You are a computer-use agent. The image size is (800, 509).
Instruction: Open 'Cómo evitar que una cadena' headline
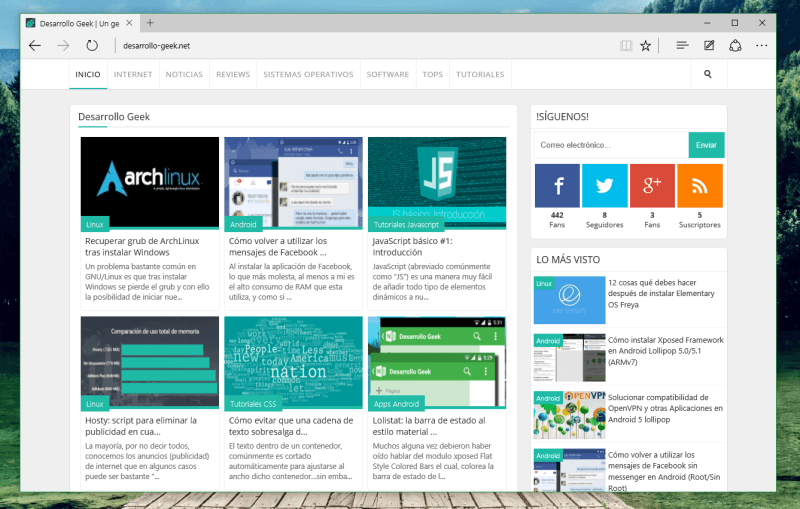point(291,426)
